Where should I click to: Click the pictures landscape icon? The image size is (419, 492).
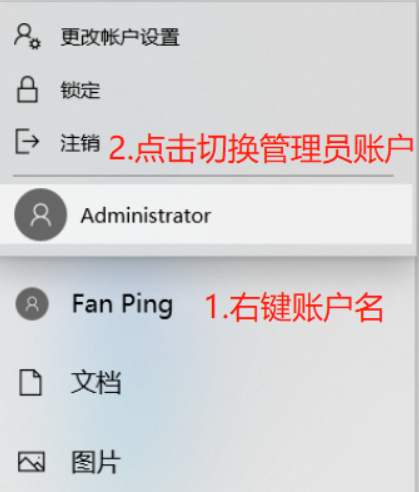(x=31, y=462)
